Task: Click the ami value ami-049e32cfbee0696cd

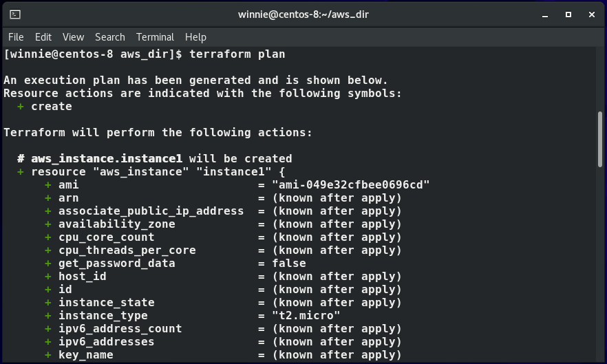Action: coord(351,184)
